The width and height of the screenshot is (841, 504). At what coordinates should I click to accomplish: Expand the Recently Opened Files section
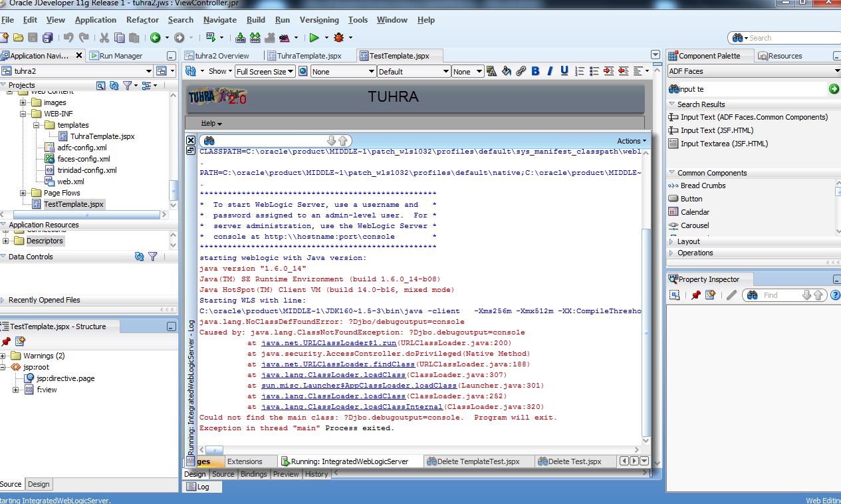(x=3, y=300)
